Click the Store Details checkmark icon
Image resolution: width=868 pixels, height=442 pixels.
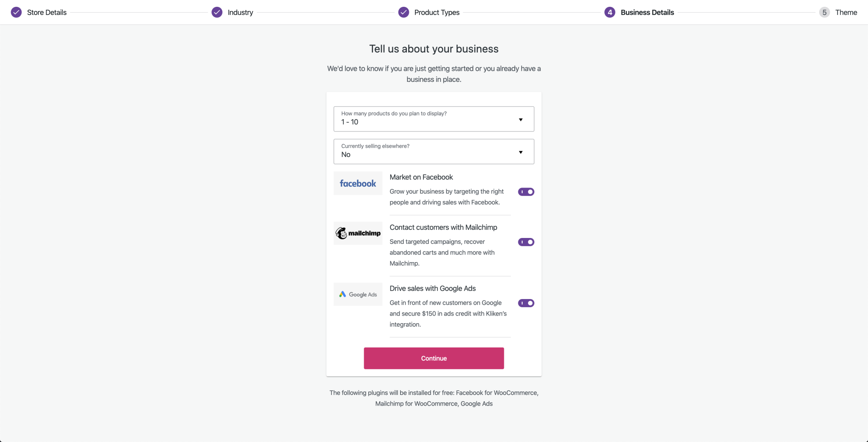coord(16,12)
